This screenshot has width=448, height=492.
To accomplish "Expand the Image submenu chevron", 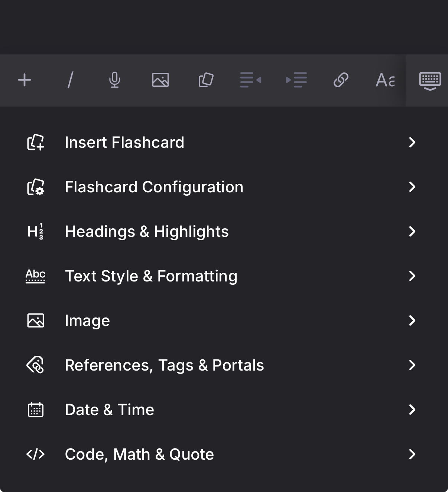I will click(412, 321).
